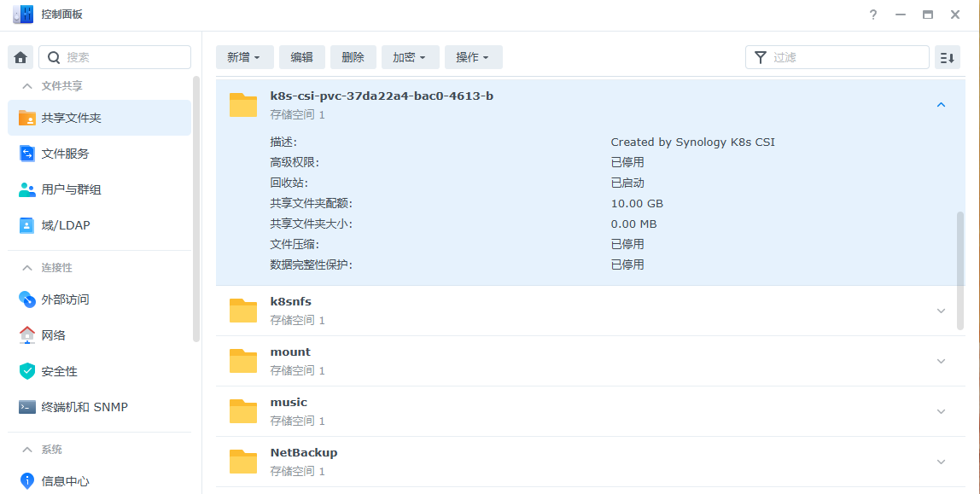The height and width of the screenshot is (494, 980).
Task: Open 信息中心 in the sidebar
Action: tap(99, 481)
